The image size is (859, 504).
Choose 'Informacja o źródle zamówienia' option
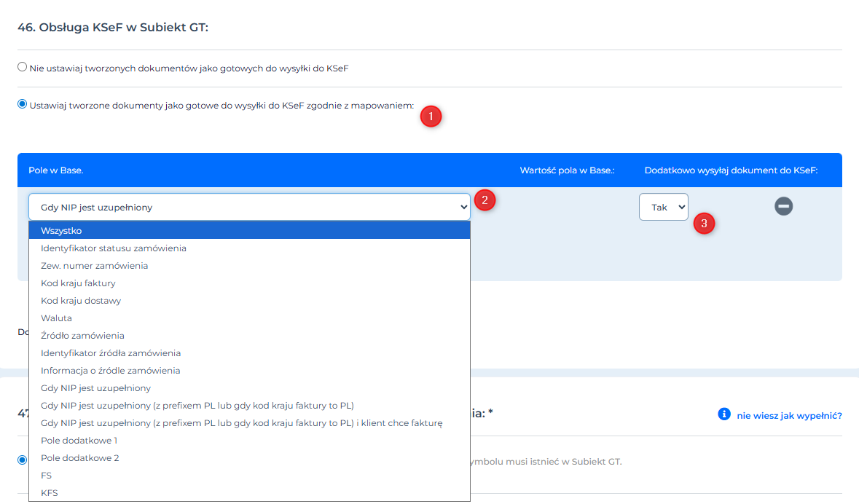coord(249,371)
